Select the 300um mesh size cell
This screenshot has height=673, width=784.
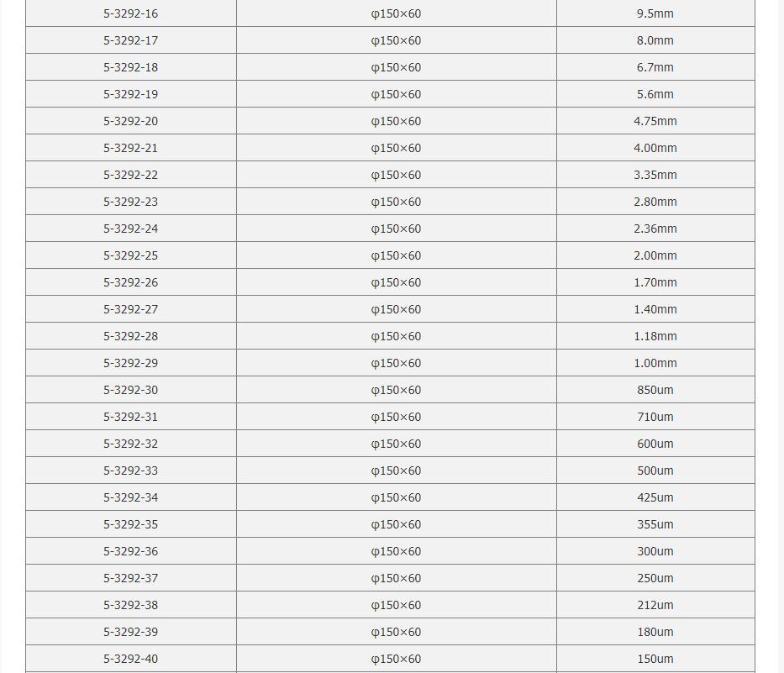655,551
